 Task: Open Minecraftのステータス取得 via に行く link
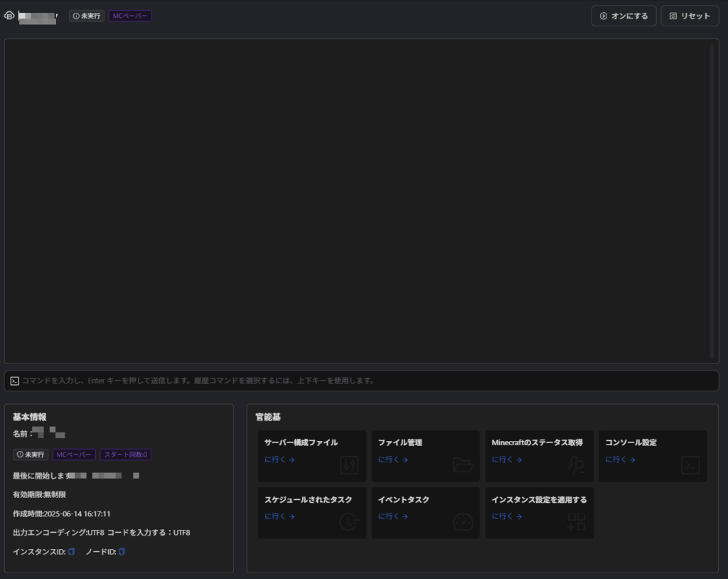pyautogui.click(x=506, y=460)
